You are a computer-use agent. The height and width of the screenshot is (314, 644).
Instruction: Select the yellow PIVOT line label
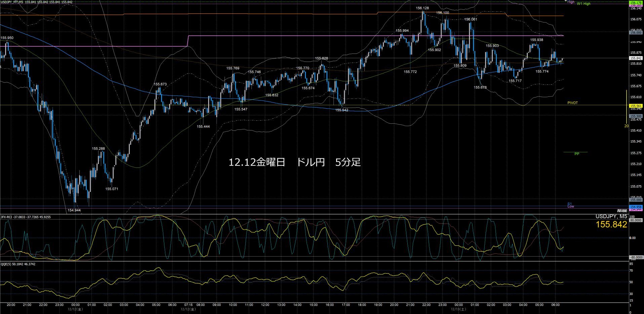572,103
